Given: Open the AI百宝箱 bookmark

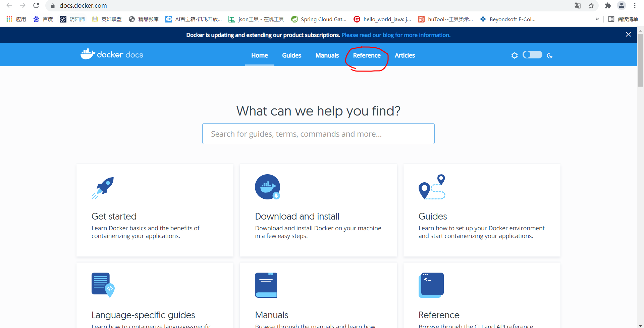Looking at the screenshot, I should coord(194,19).
